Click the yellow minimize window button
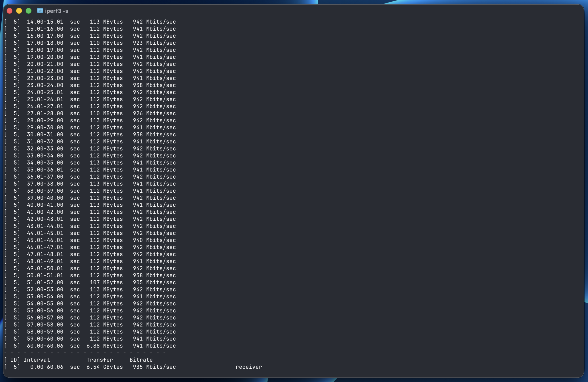588x382 pixels. click(19, 11)
